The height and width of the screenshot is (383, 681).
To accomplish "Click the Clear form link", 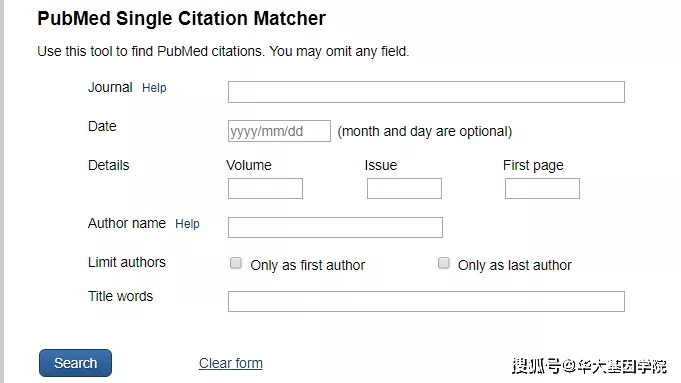I will (231, 363).
